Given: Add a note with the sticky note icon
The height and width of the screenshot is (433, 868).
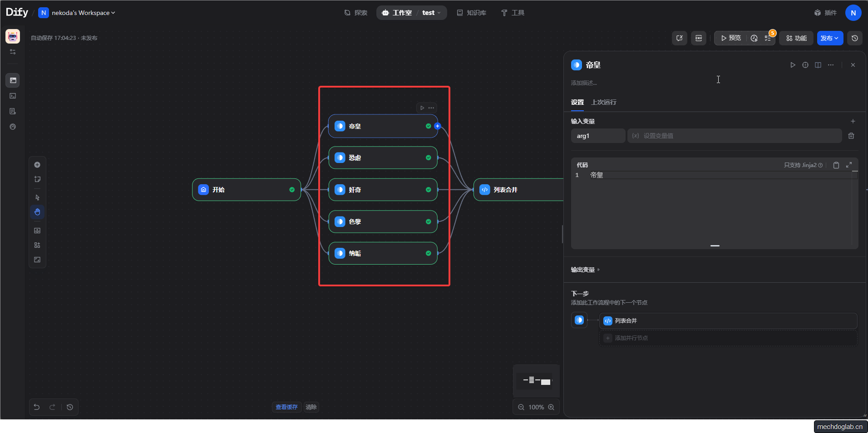Looking at the screenshot, I should point(37,179).
